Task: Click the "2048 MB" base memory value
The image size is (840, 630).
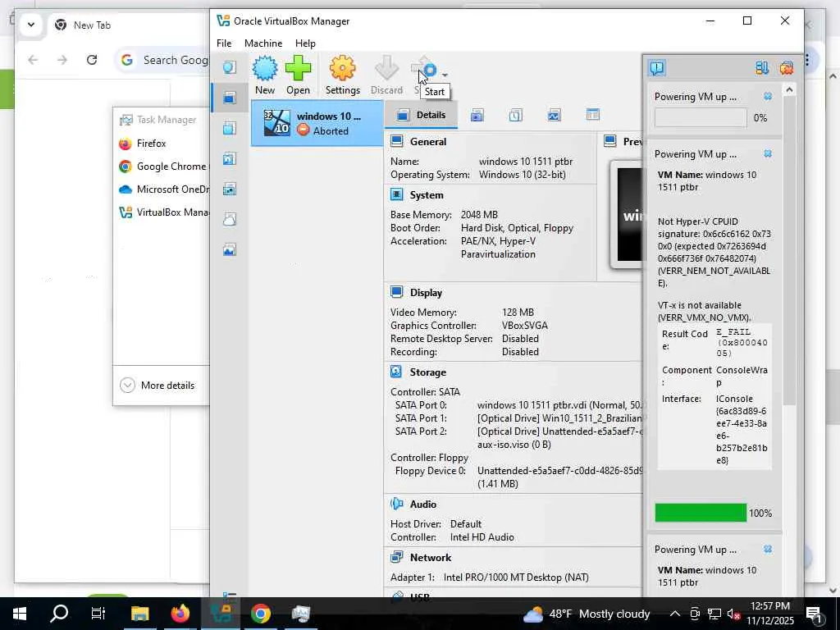Action: pyautogui.click(x=479, y=214)
